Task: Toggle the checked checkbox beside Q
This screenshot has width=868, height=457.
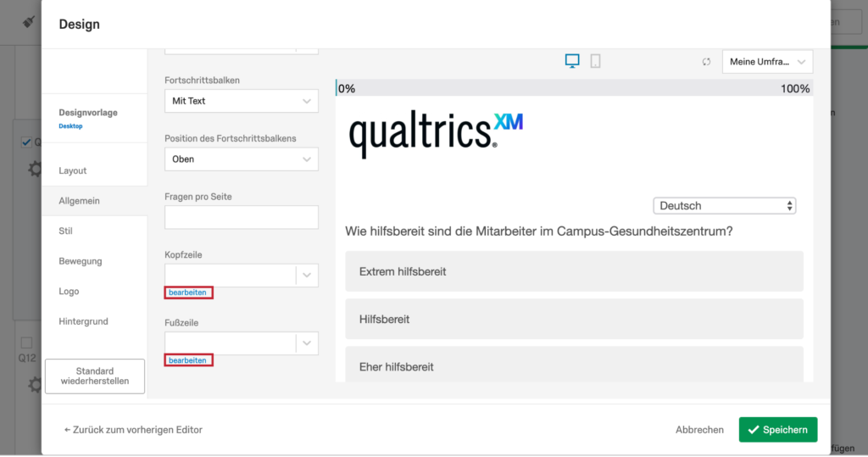Action: pos(26,142)
